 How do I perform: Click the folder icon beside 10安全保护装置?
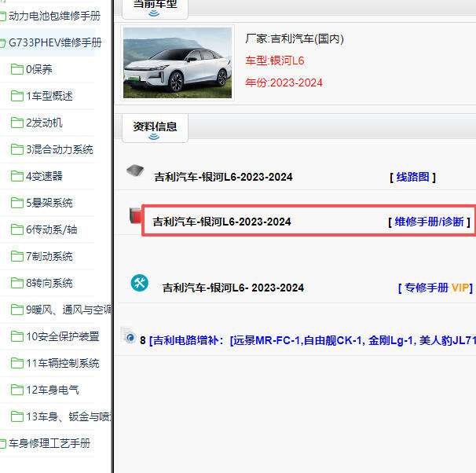pos(17,336)
